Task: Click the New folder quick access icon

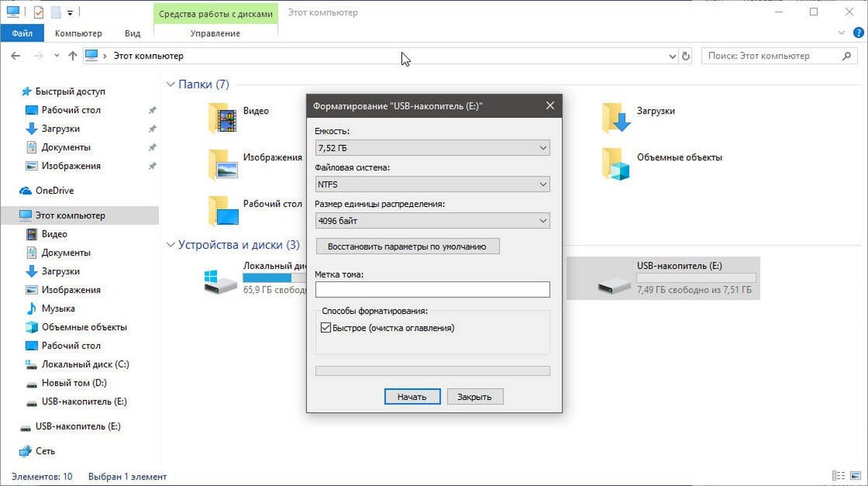Action: 56,12
